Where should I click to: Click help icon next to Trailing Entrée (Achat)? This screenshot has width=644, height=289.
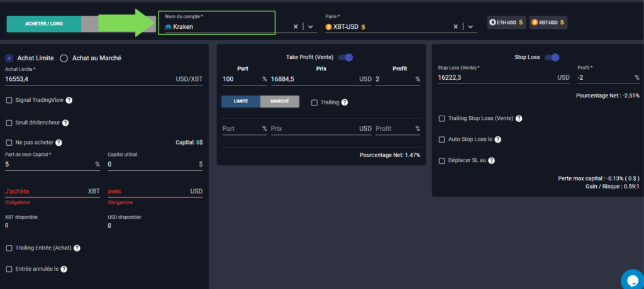(77, 248)
